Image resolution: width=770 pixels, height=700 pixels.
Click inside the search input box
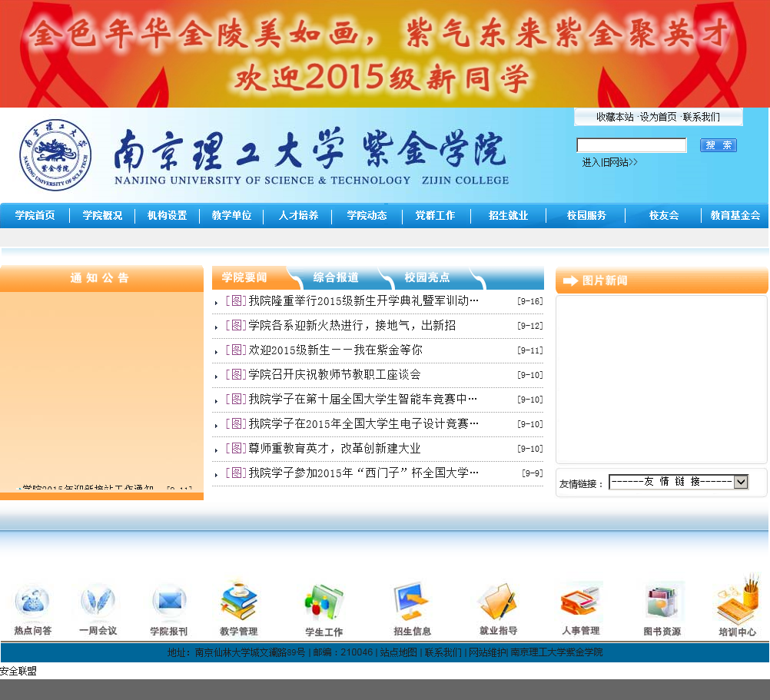pos(631,144)
